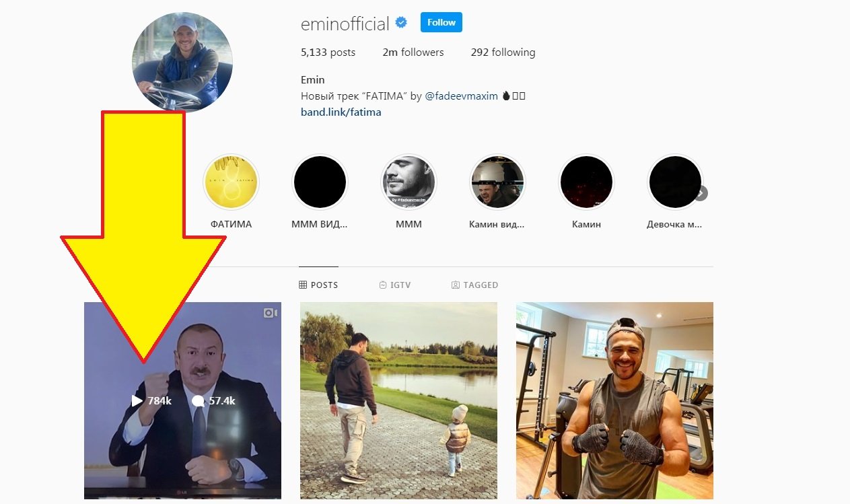Open the Девочка м... story highlight

tap(675, 182)
